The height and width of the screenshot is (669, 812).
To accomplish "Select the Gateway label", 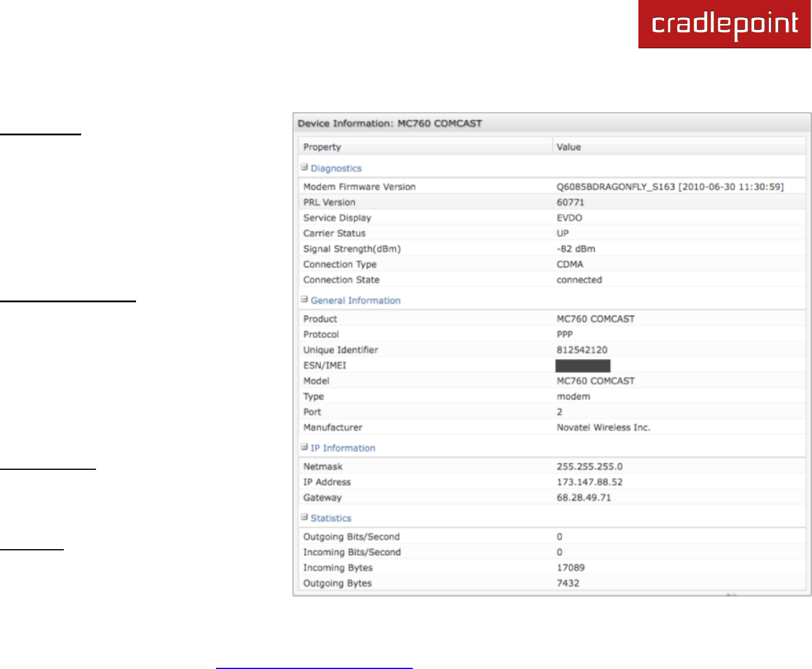I will tap(322, 497).
